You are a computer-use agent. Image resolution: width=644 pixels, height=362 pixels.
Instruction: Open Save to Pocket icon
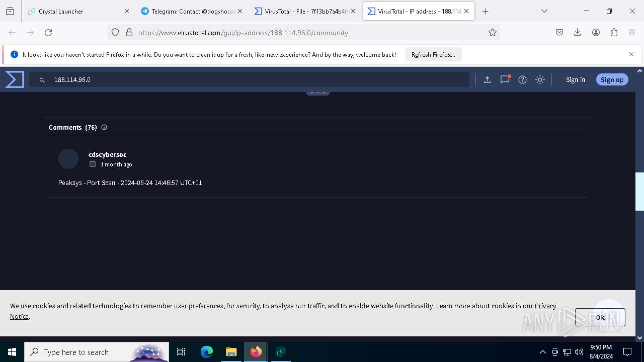point(559,32)
